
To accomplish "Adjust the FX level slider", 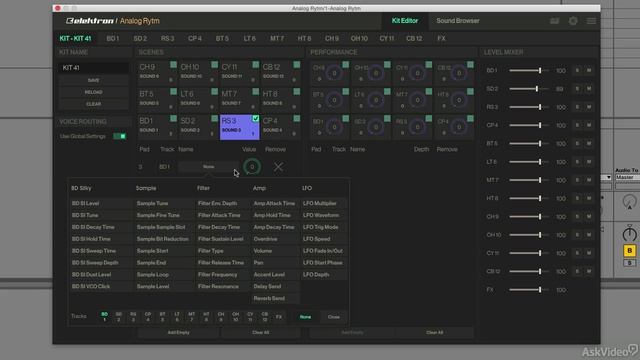I will [x=529, y=290].
